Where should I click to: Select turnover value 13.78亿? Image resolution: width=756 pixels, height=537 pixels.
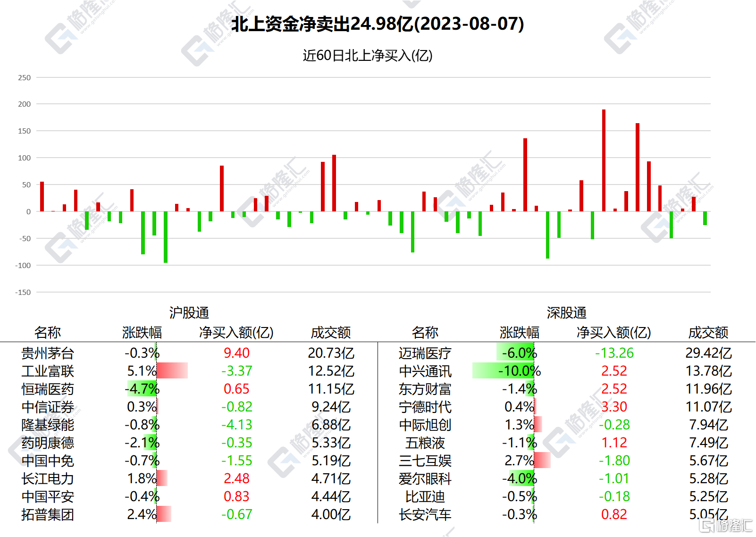(708, 371)
